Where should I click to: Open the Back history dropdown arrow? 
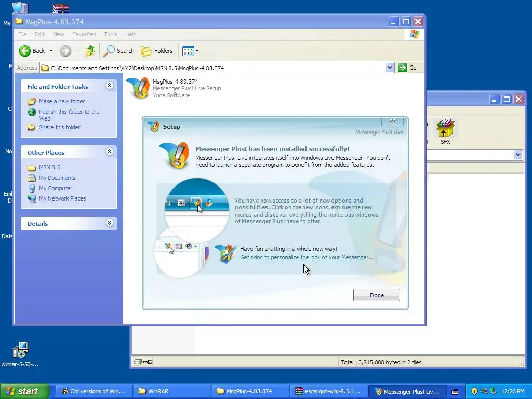[x=51, y=51]
